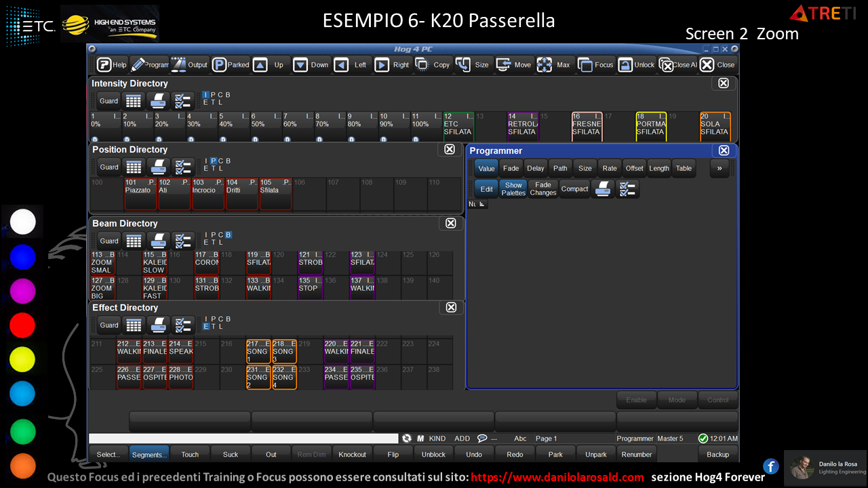868x488 pixels.
Task: Open the Parked window from top toolbar
Action: click(231, 65)
